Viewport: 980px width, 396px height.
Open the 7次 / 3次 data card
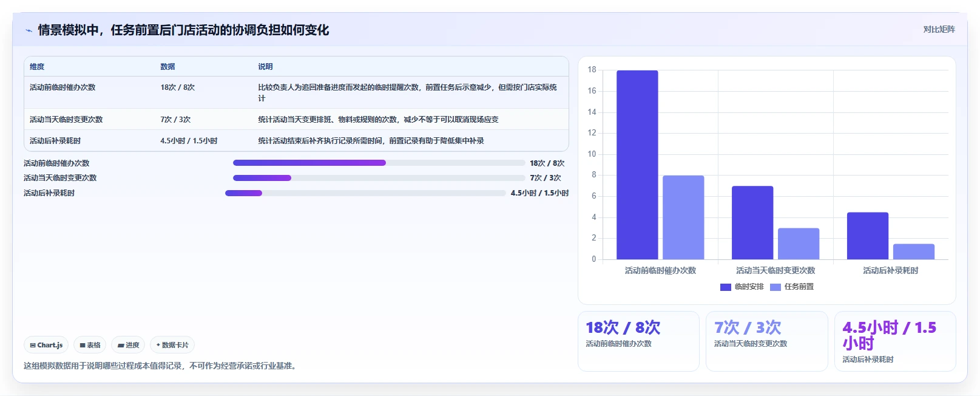[766, 341]
